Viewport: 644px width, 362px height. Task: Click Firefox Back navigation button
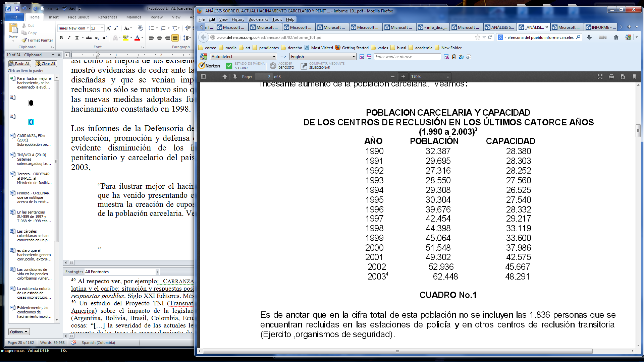click(203, 37)
